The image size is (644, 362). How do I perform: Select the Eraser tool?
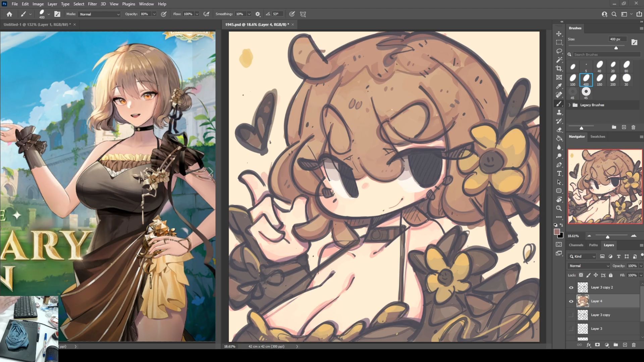coord(559,130)
